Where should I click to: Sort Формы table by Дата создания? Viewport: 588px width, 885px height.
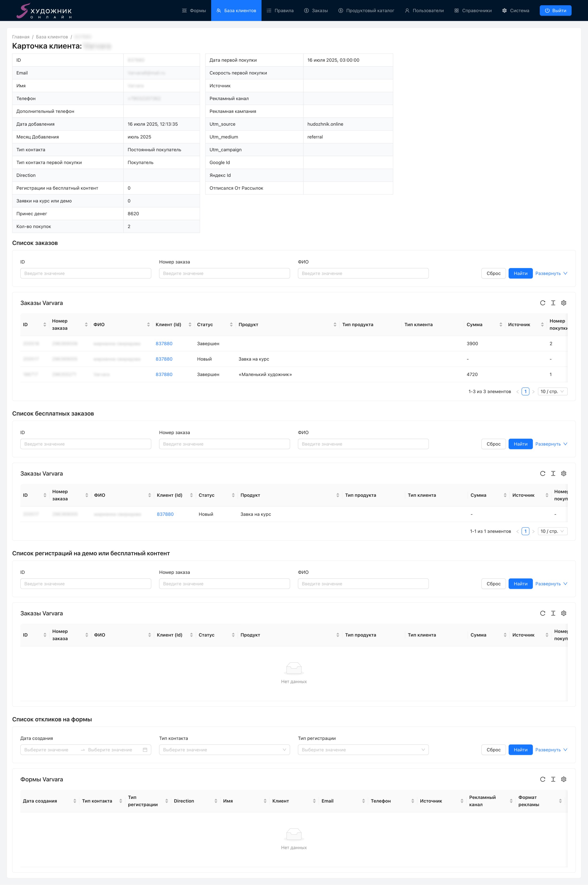click(x=75, y=801)
